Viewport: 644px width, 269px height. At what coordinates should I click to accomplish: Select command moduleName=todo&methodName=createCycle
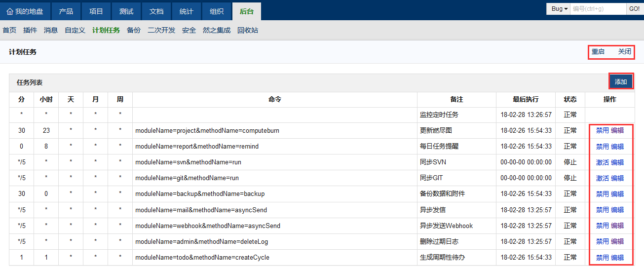202,257
